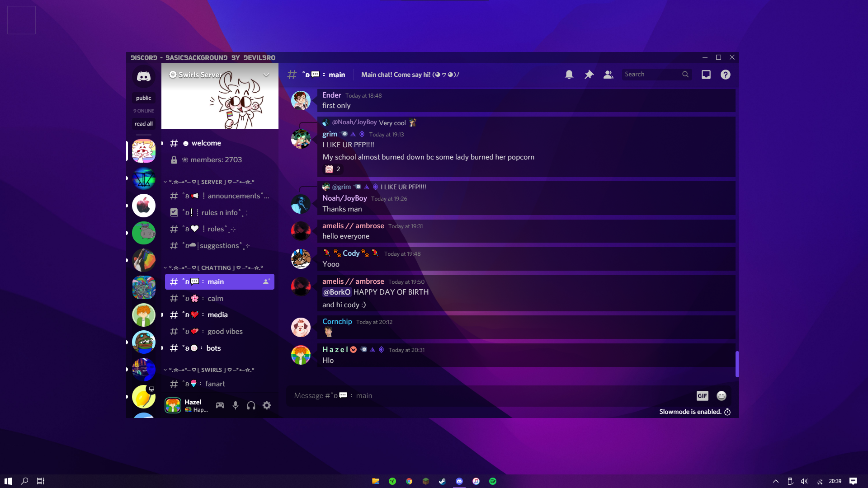The height and width of the screenshot is (488, 868).
Task: Open the good vibes channel
Action: [x=220, y=332]
